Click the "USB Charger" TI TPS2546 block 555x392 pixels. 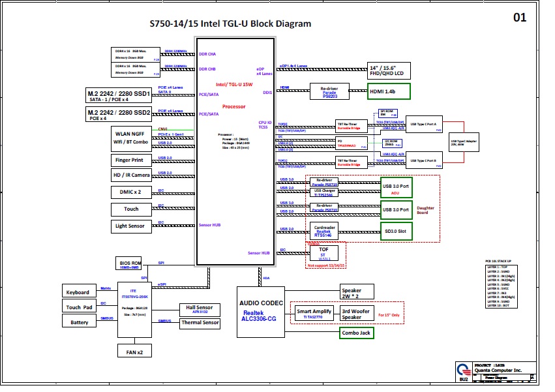pyautogui.click(x=324, y=192)
